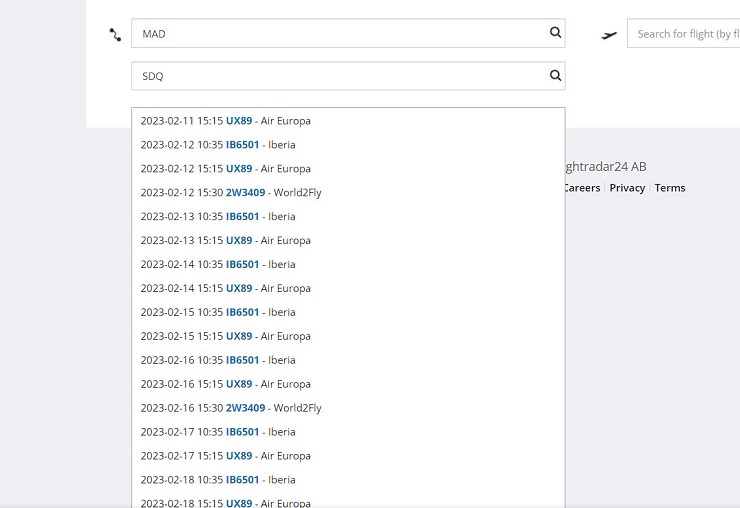Select 2023-02-16 15:30 2W3409 World2Fly flight
Viewport: 740px width, 508px height.
(x=348, y=408)
